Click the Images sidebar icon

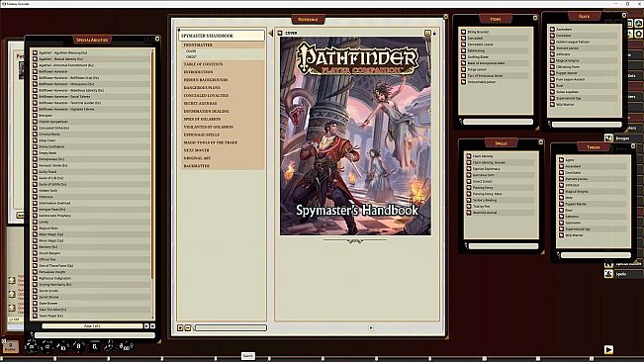pyautogui.click(x=608, y=138)
